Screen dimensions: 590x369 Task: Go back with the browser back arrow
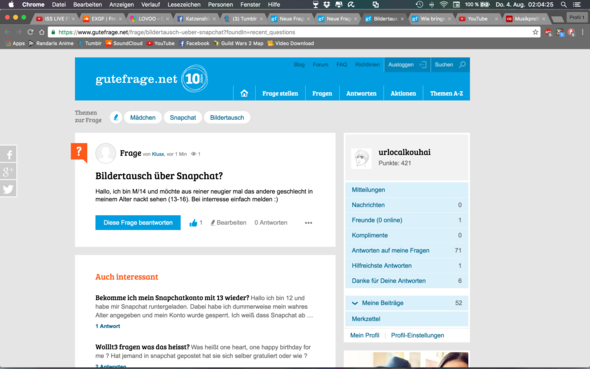(7, 32)
